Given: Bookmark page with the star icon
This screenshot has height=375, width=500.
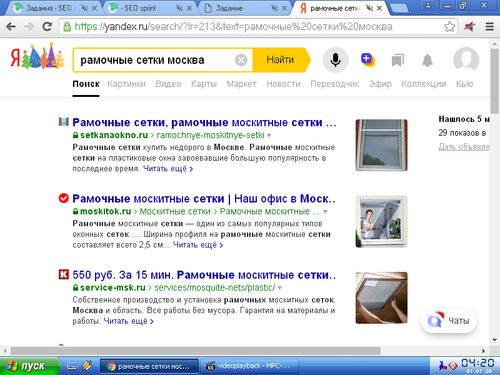Looking at the screenshot, I should coord(449,27).
